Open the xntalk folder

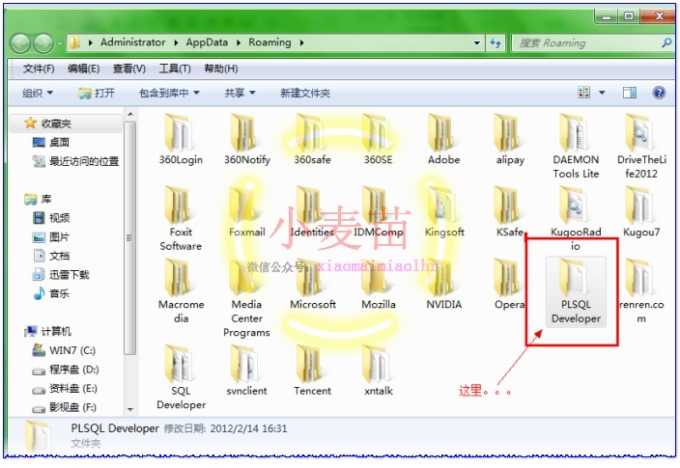[378, 370]
